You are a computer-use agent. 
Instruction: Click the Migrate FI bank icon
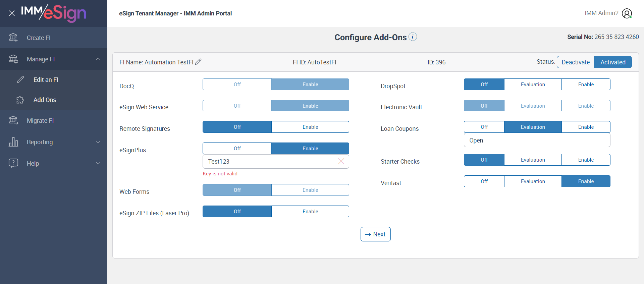(x=13, y=120)
